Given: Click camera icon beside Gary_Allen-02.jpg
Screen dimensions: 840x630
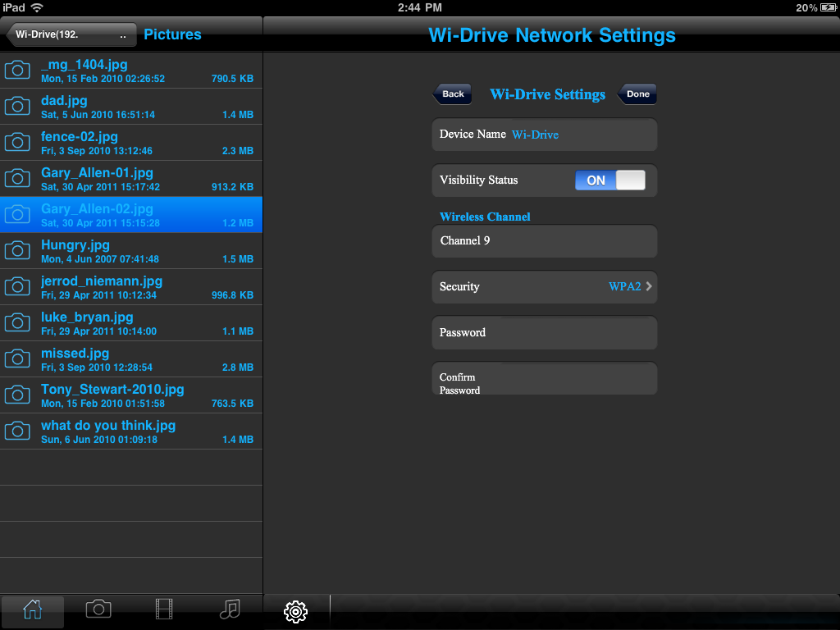Looking at the screenshot, I should [x=17, y=214].
